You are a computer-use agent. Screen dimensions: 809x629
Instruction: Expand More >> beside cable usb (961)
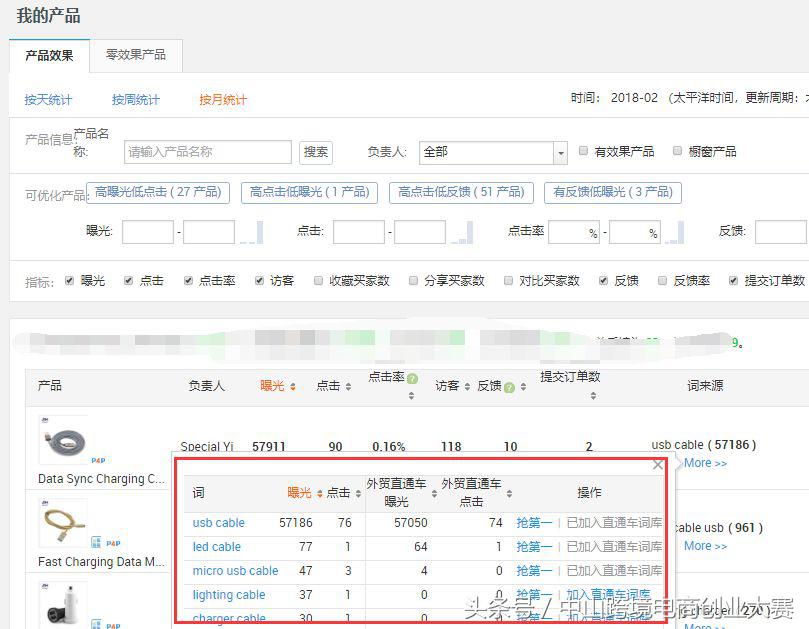pyautogui.click(x=704, y=547)
